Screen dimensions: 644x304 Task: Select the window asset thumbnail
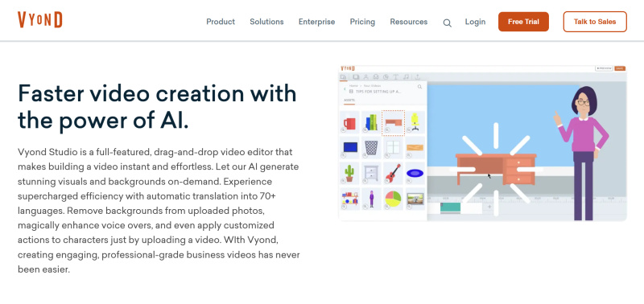coord(393,148)
